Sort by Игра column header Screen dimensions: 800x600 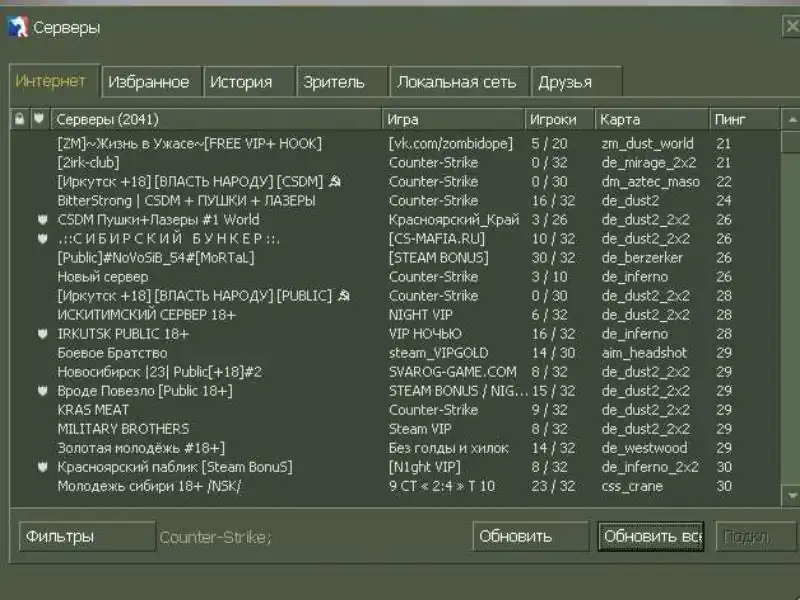[x=453, y=119]
